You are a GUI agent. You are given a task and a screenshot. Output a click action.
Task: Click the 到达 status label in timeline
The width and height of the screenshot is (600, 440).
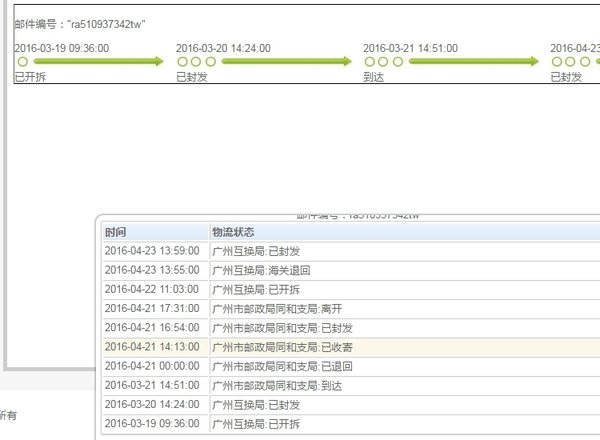click(373, 77)
